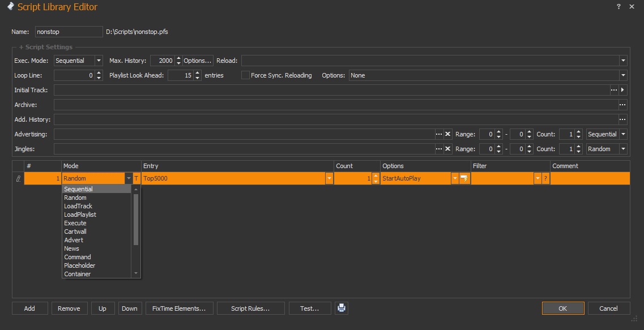Image resolution: width=644 pixels, height=330 pixels.
Task: Toggle Force Sync. Reloading checkbox
Action: (245, 75)
